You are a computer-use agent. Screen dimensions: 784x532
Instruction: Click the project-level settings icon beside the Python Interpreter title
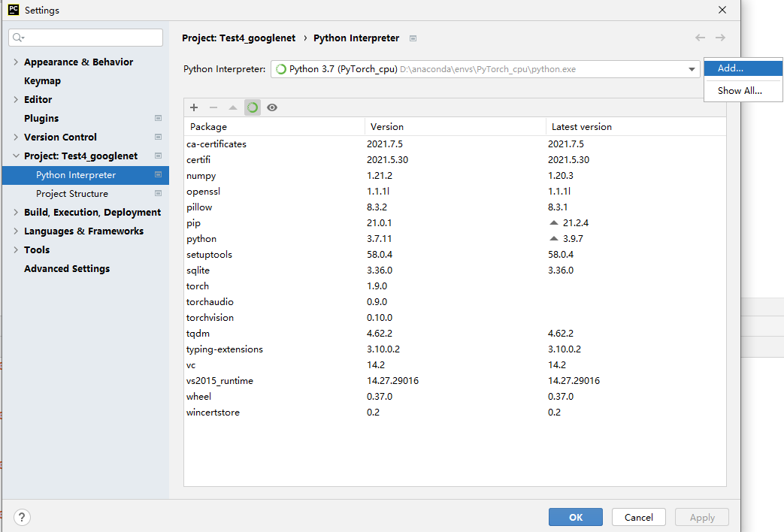(413, 38)
